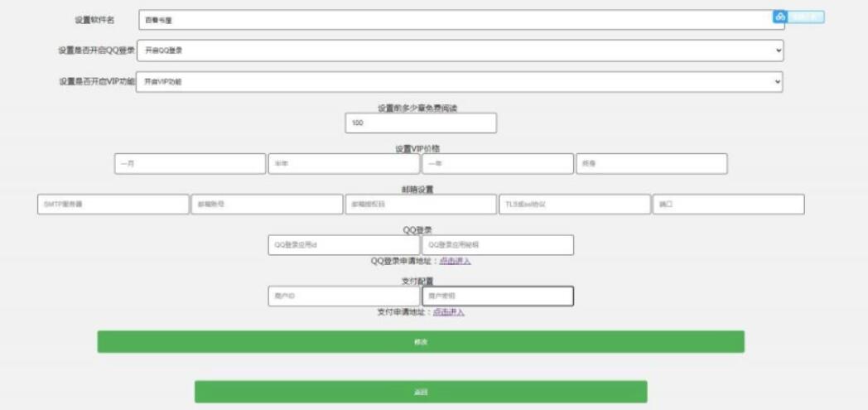Focus the 邮箱授权码 input field
Image resolution: width=868 pixels, height=410 pixels.
420,205
